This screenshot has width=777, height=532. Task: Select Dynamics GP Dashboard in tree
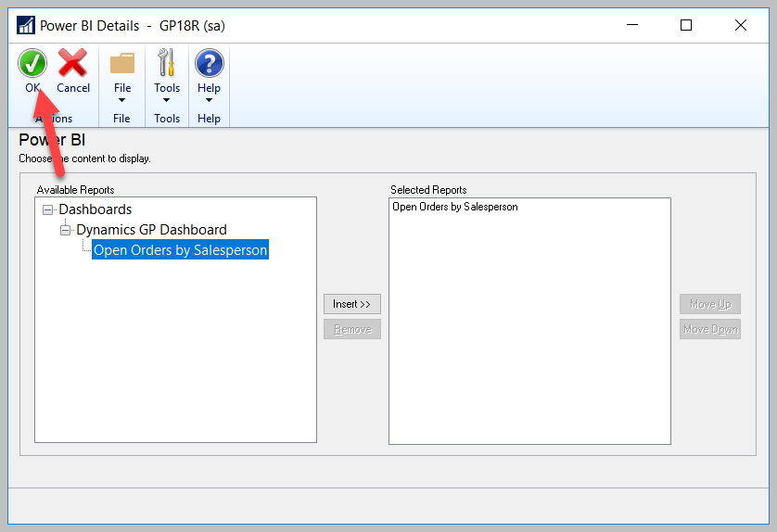tap(151, 230)
